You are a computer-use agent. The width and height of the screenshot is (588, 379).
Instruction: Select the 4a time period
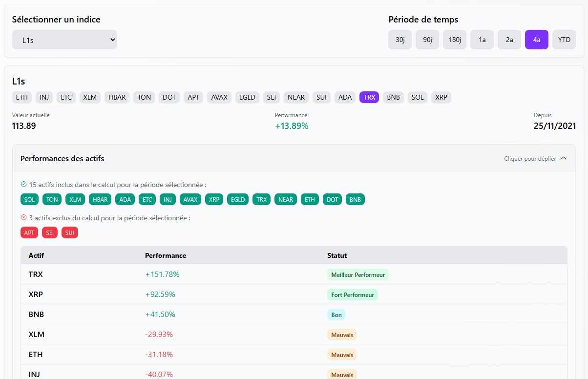click(x=537, y=40)
